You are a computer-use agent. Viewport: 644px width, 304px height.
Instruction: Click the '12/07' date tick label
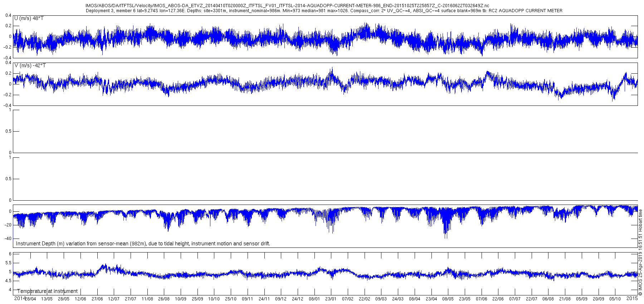coord(114,299)
